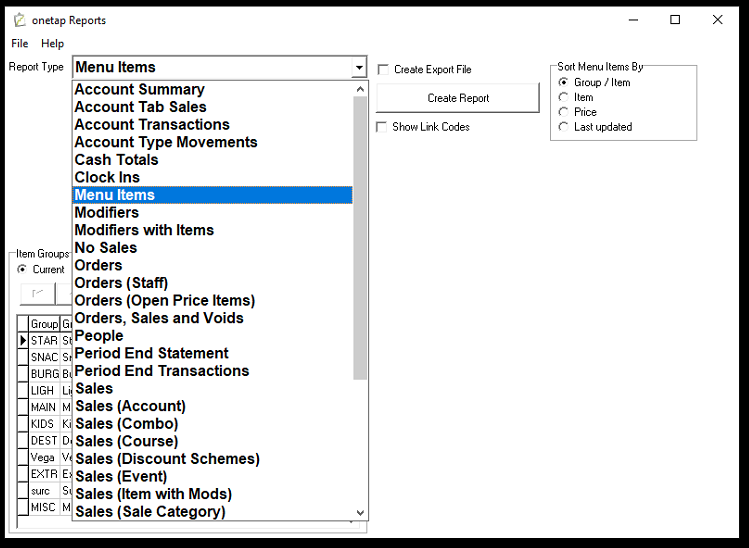Enable the Create Export File checkbox
Image resolution: width=749 pixels, height=548 pixels.
(383, 70)
